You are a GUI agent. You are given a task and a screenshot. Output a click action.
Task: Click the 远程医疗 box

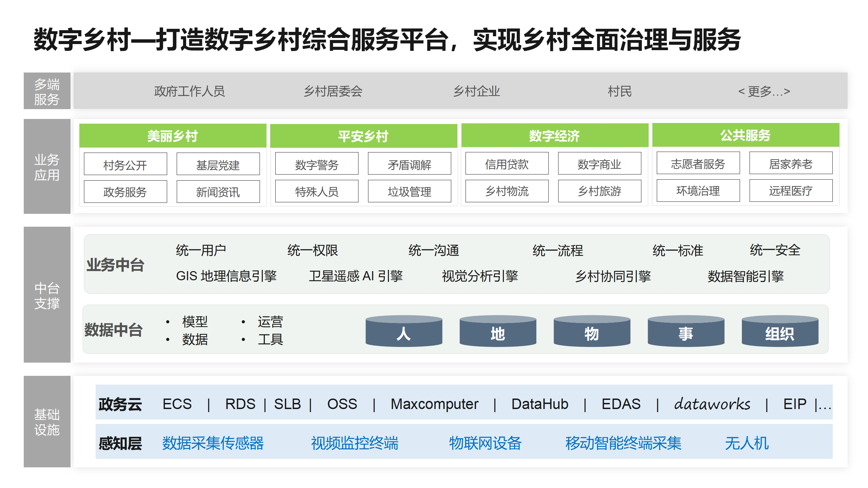pyautogui.click(x=790, y=191)
